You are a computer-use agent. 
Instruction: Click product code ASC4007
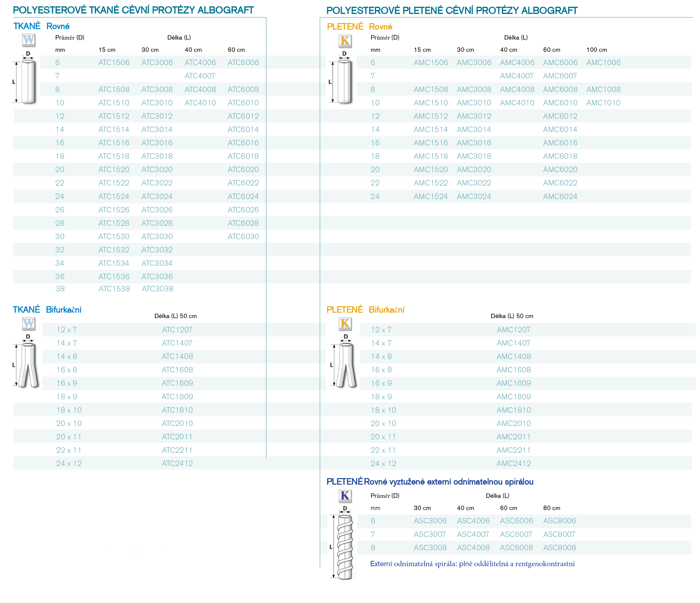[473, 534]
